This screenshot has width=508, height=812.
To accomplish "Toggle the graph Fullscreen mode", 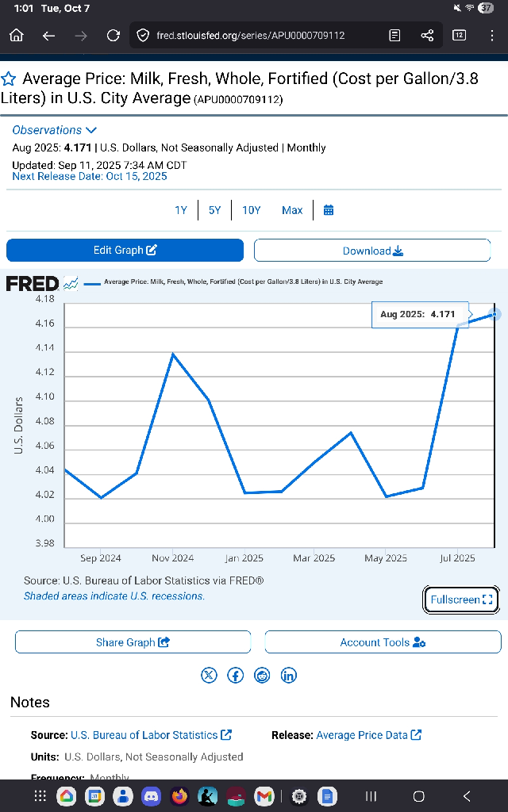I will [461, 599].
